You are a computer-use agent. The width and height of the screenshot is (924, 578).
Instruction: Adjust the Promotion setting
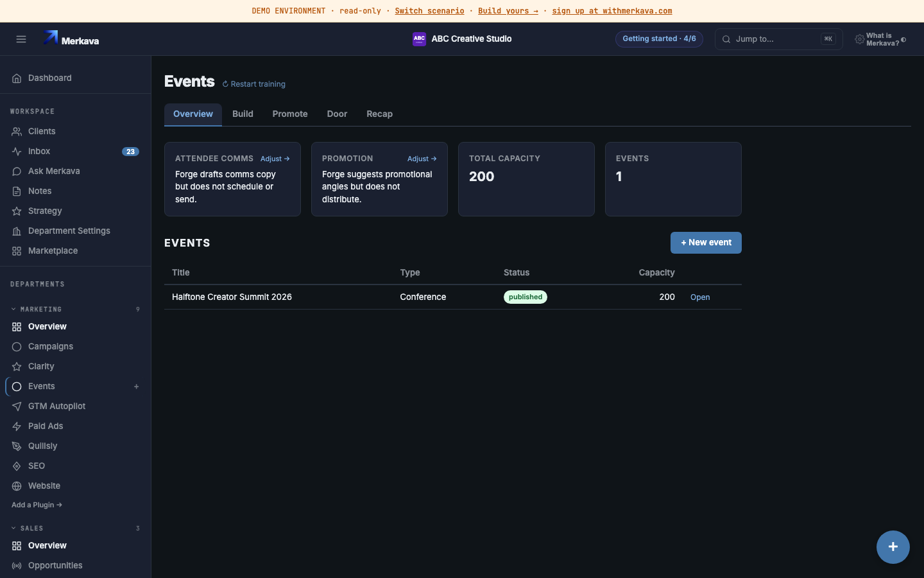422,159
